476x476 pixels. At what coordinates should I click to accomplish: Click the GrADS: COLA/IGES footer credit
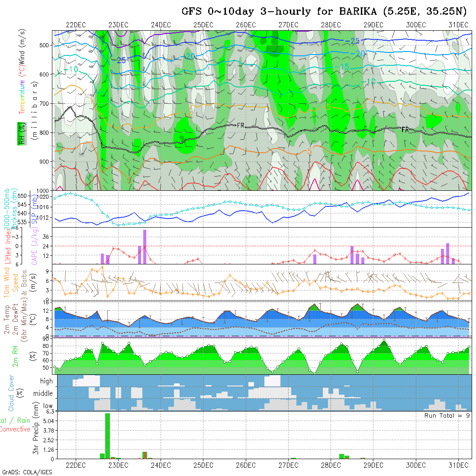pos(27,472)
